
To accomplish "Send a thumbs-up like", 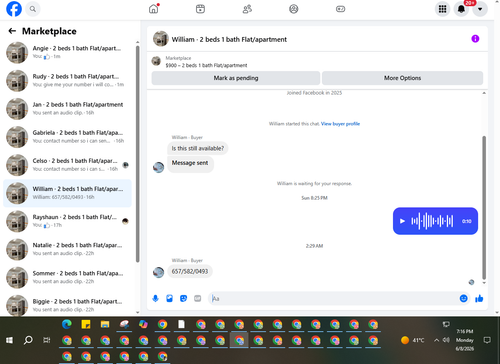I will (x=479, y=298).
